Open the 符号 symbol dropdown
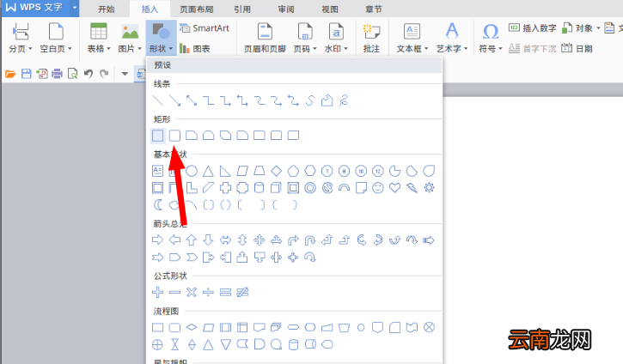 pyautogui.click(x=491, y=38)
